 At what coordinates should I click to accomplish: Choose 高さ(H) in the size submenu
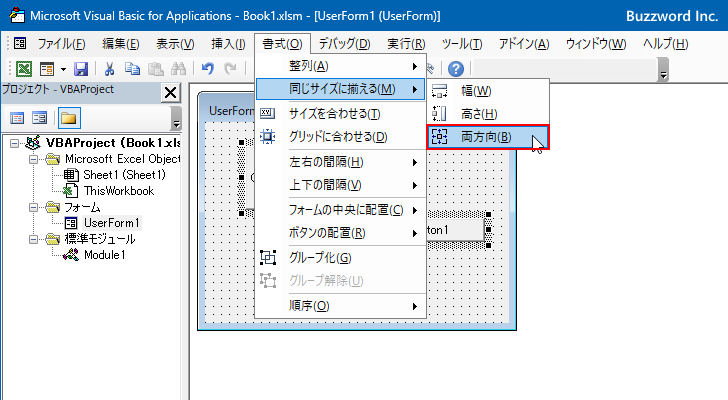488,114
